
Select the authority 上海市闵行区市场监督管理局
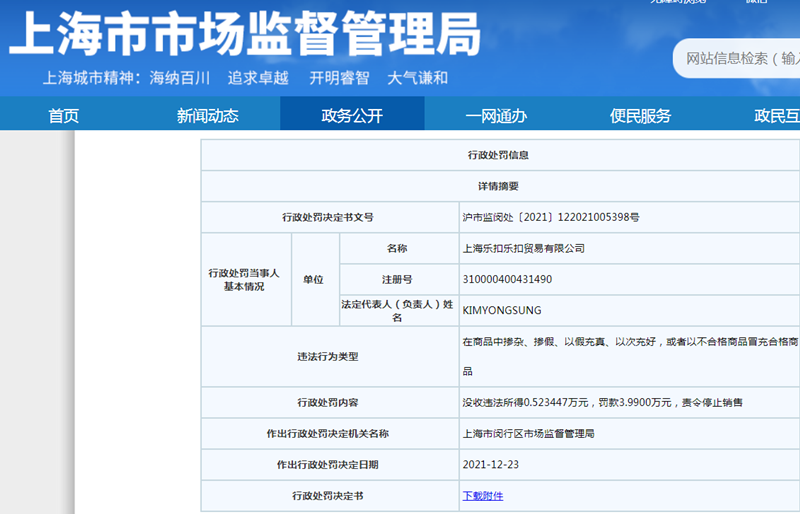point(529,433)
